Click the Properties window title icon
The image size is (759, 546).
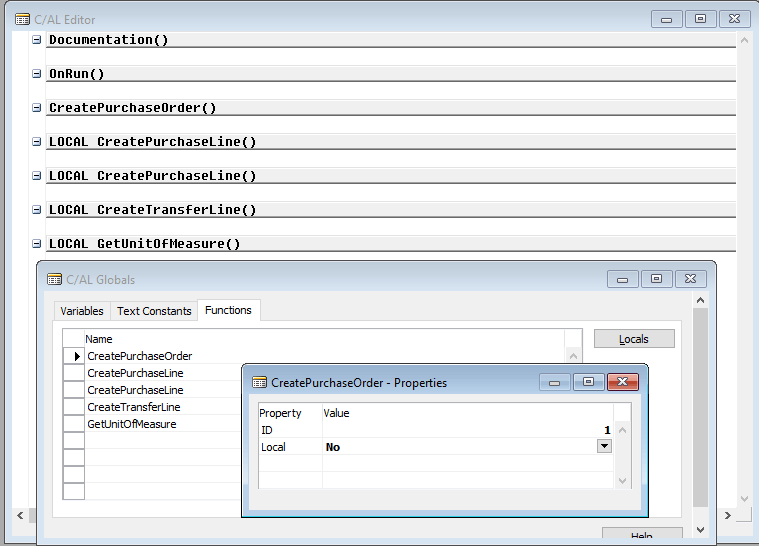click(259, 383)
